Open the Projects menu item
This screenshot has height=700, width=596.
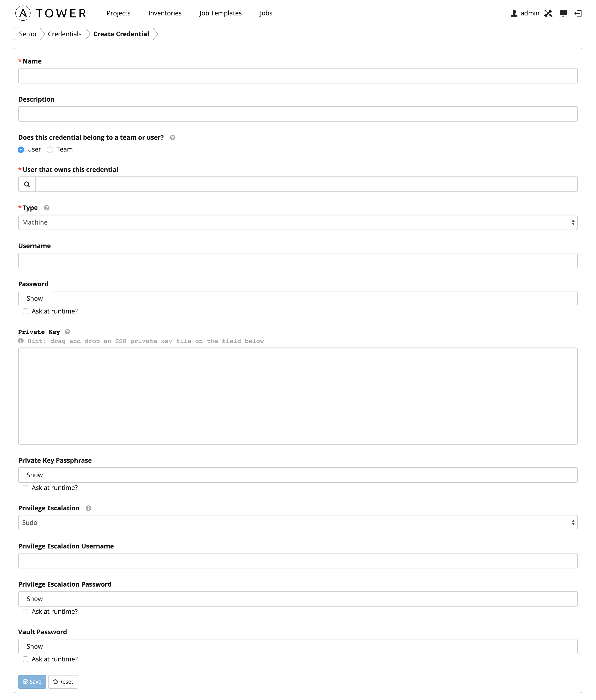(x=118, y=13)
